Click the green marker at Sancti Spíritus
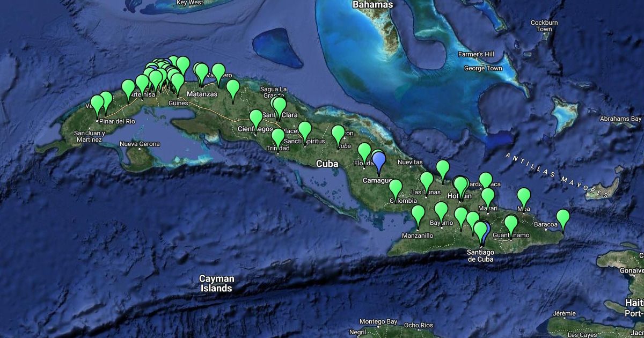Viewport: 644px width, 338px height. [304, 130]
